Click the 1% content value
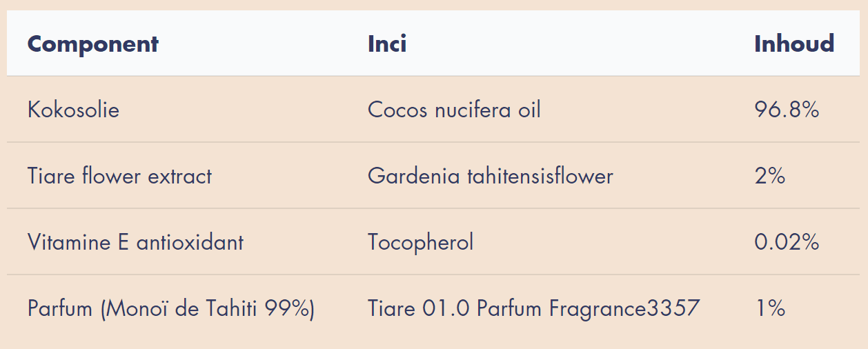The height and width of the screenshot is (349, 868). coord(770,308)
